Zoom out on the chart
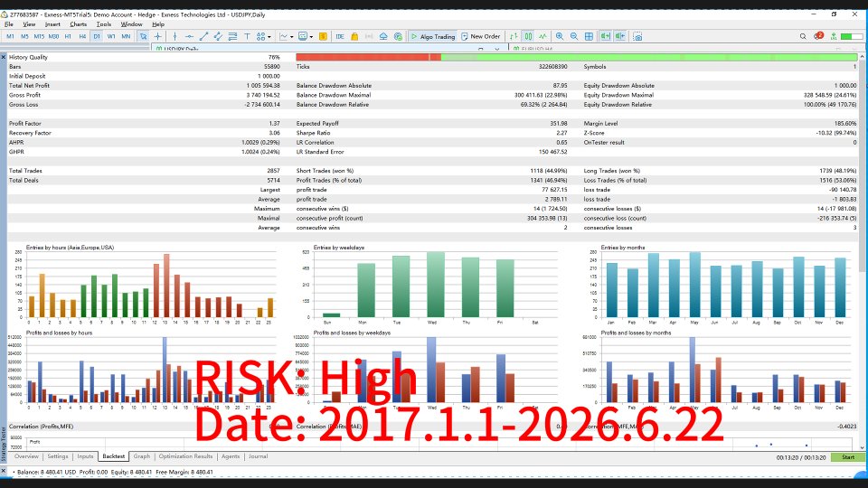868x488 pixels. (x=574, y=36)
